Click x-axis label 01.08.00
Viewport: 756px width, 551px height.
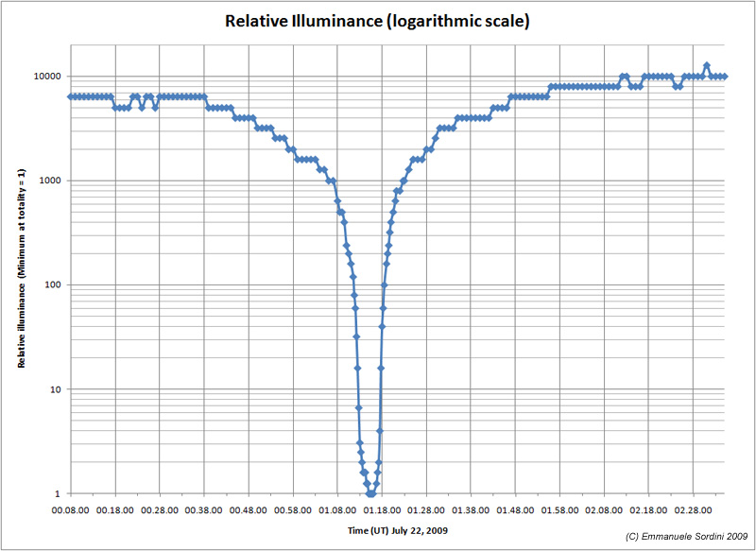pyautogui.click(x=337, y=510)
